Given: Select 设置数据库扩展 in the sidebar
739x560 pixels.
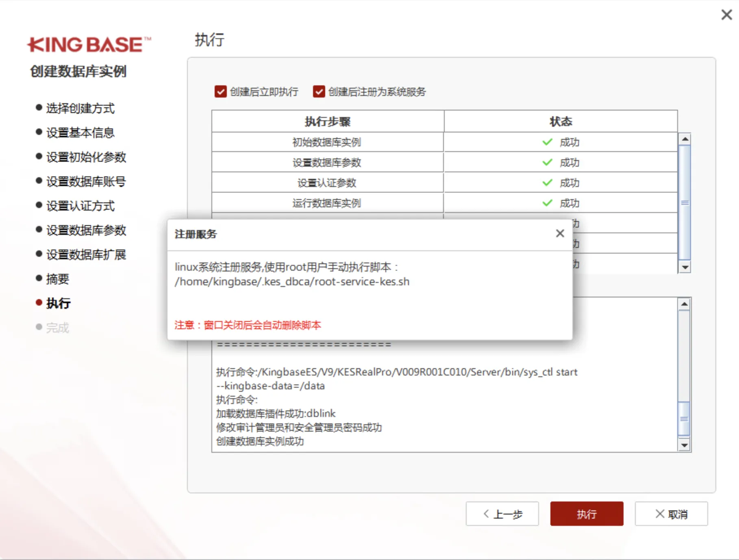Looking at the screenshot, I should (85, 254).
